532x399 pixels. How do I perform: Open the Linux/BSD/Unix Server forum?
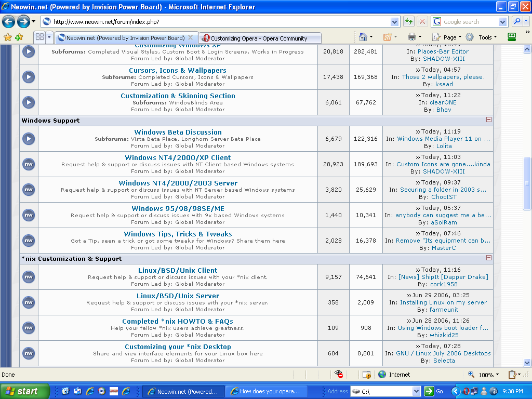178,296
